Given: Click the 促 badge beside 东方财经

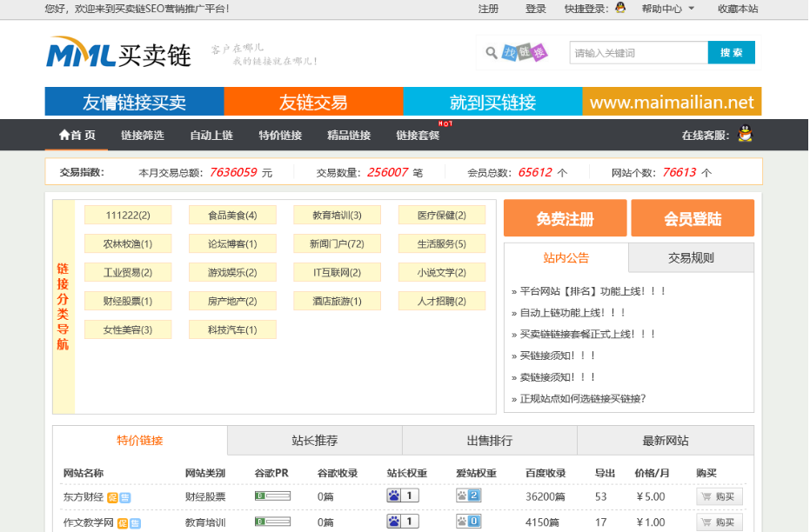Looking at the screenshot, I should 112,497.
